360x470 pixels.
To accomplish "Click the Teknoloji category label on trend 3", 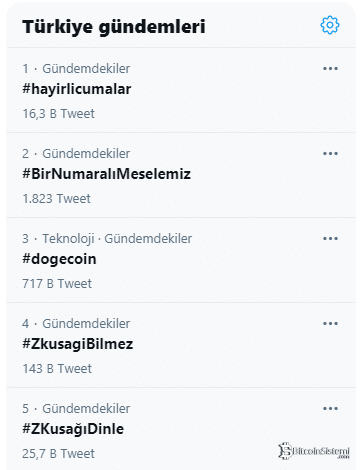I will pos(68,239).
